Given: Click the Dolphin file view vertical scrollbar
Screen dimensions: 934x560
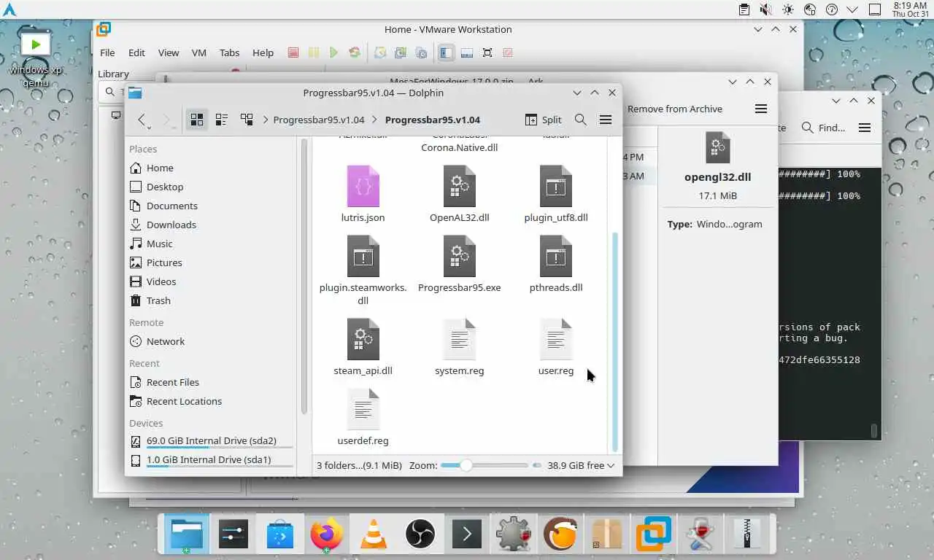Looking at the screenshot, I should coord(615,343).
